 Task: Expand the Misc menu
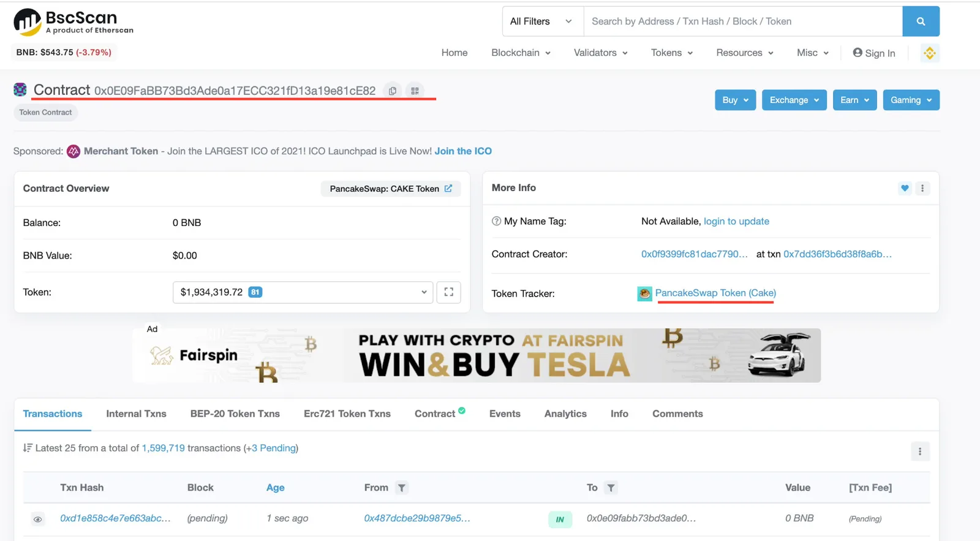pos(813,53)
